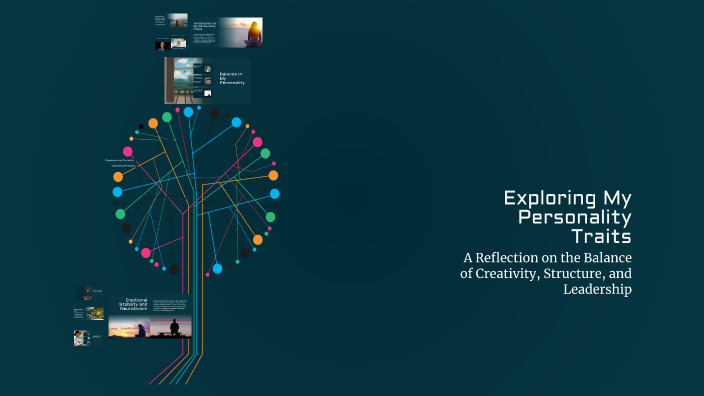
Task: Open the small slide showing a person in a white coat
Action: pyautogui.click(x=88, y=338)
